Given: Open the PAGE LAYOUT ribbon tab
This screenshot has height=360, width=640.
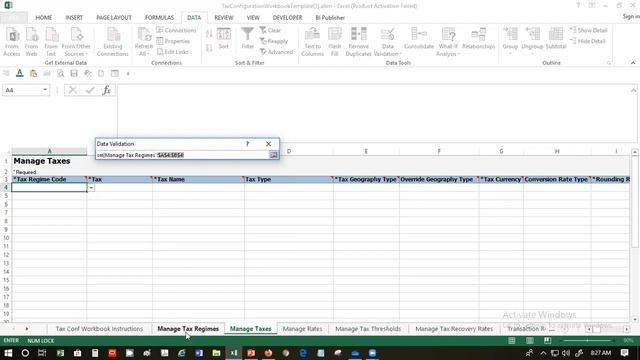Looking at the screenshot, I should tap(114, 18).
